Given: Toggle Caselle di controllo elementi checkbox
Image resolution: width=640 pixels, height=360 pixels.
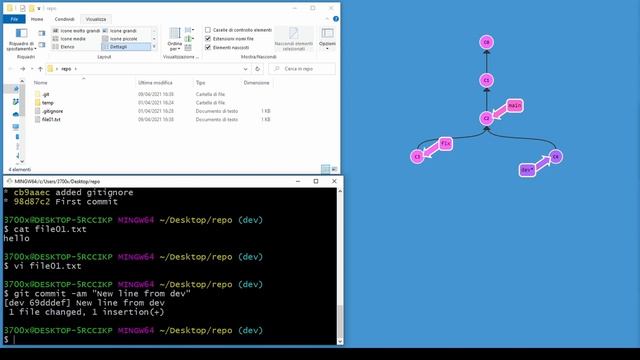Looking at the screenshot, I should tap(208, 30).
